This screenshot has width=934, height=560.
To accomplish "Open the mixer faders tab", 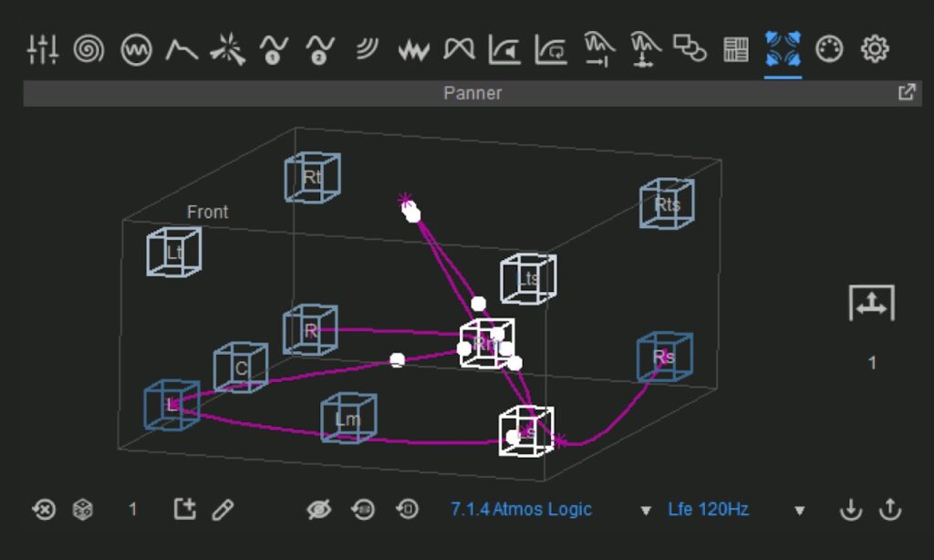I will point(43,49).
